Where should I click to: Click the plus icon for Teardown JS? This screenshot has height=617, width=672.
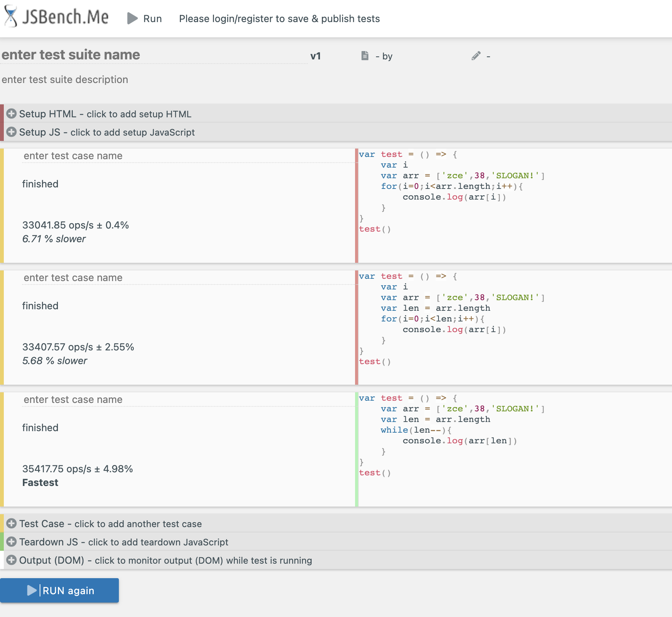point(11,542)
